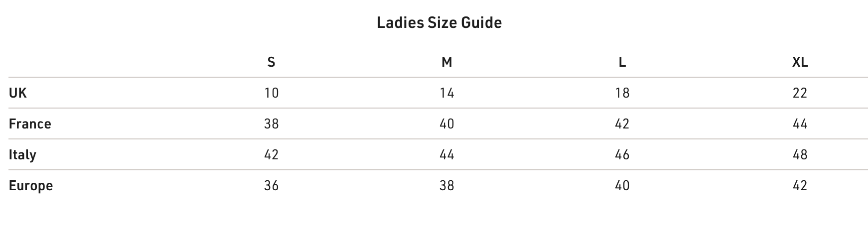Image resolution: width=868 pixels, height=244 pixels.
Task: Click Italy size 44 in M column
Action: (447, 154)
